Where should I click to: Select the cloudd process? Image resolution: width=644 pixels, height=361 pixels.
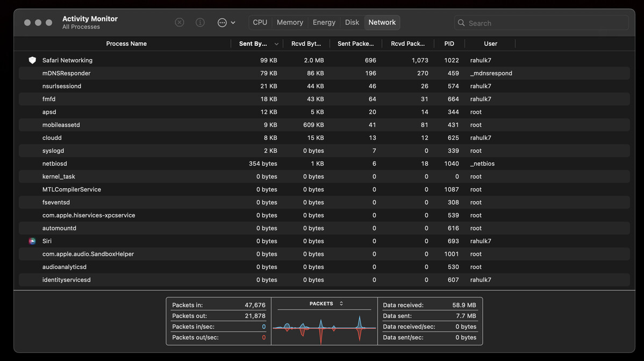[x=52, y=138]
